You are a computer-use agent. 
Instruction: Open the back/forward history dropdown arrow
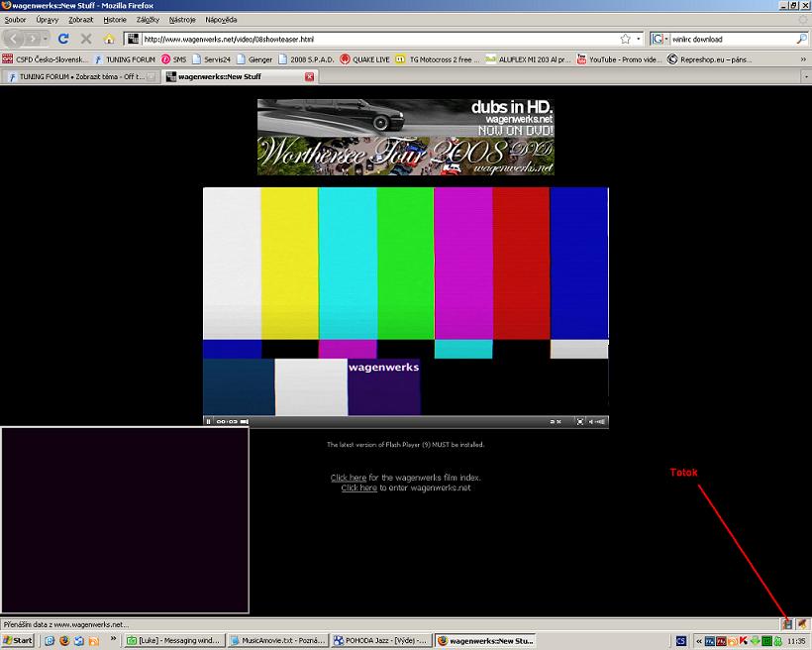pos(45,39)
